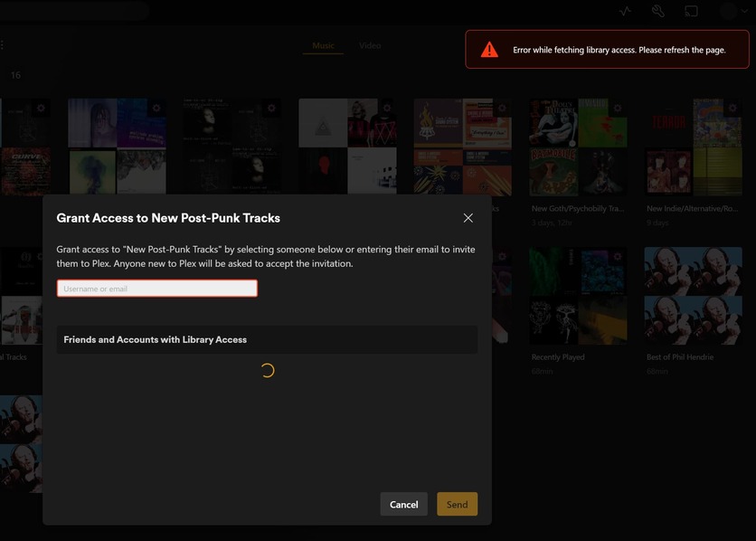Click the gear icon on the Indie/Alternative cover
The image size is (756, 541).
732,108
